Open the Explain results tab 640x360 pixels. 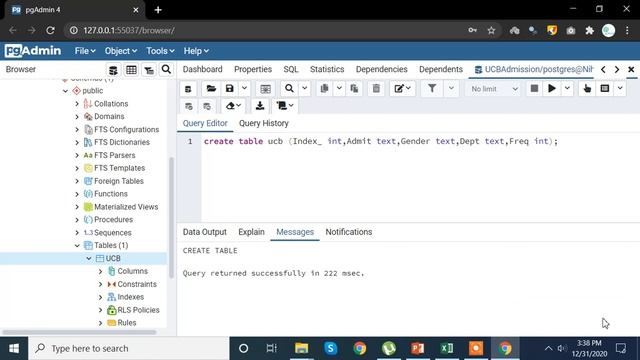pos(251,232)
